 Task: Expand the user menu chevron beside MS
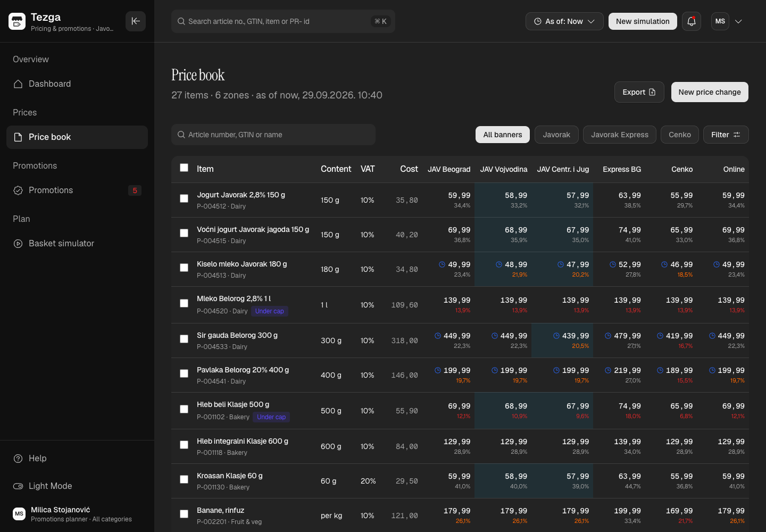point(738,21)
